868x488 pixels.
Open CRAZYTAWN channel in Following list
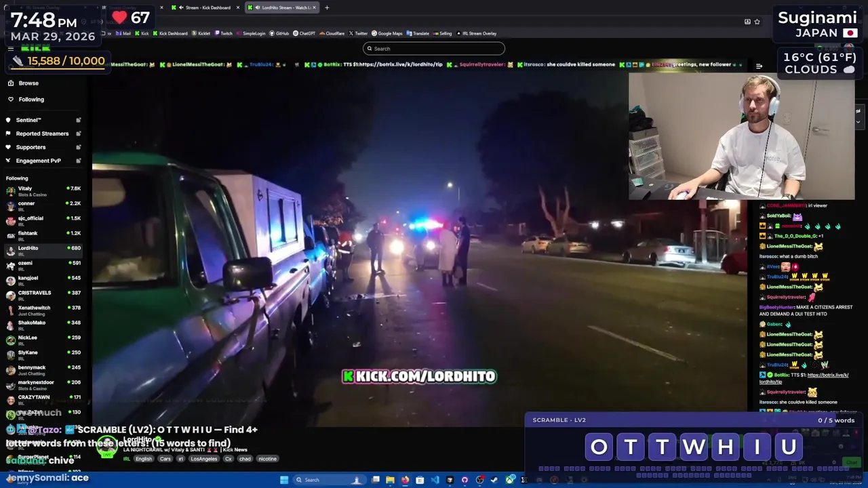point(43,400)
